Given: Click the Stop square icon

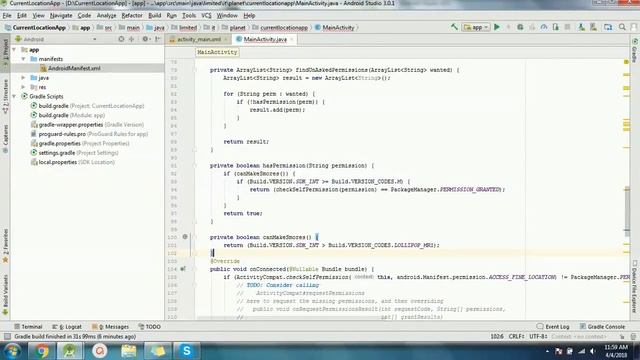Looking at the screenshot, I should tap(567, 27).
